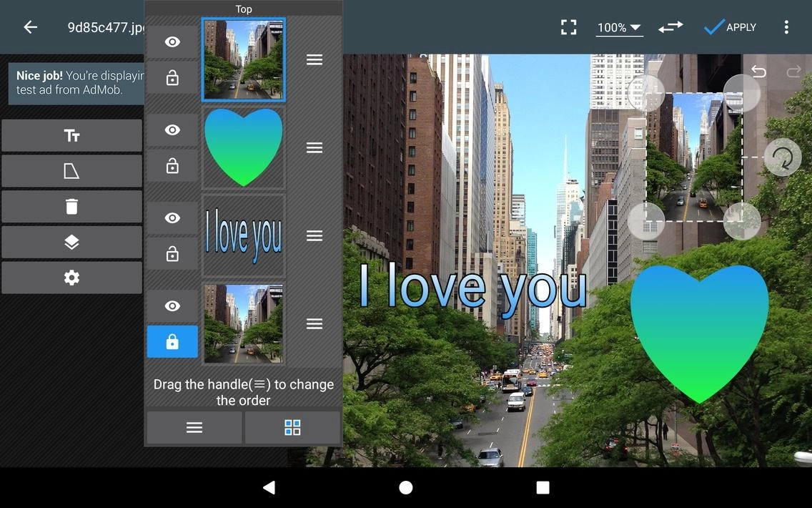Hide the heart layer with eye icon
Image resolution: width=812 pixels, height=508 pixels.
coord(172,130)
